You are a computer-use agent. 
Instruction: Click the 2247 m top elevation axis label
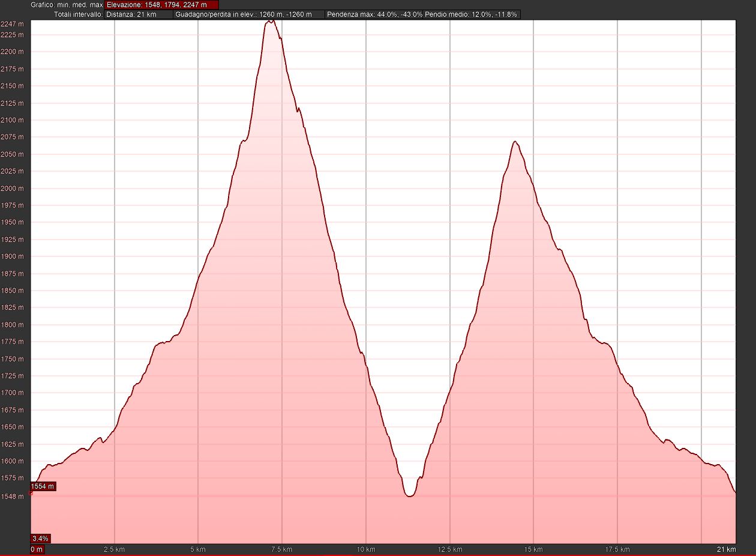[13, 24]
